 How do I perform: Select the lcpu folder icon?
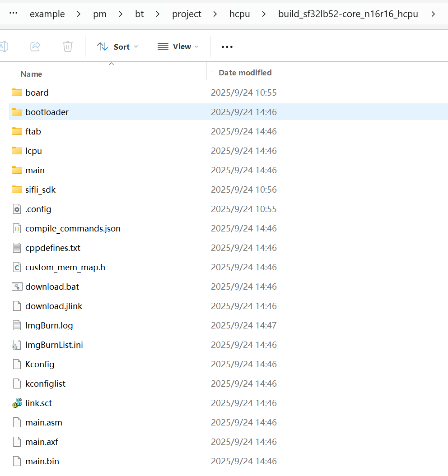coord(17,151)
